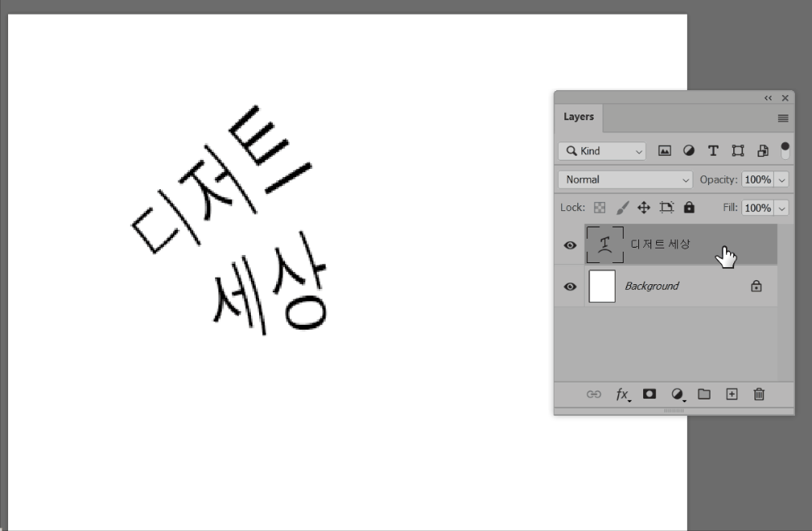Create a new group folder
Viewport: 812px width, 531px height.
pyautogui.click(x=704, y=395)
